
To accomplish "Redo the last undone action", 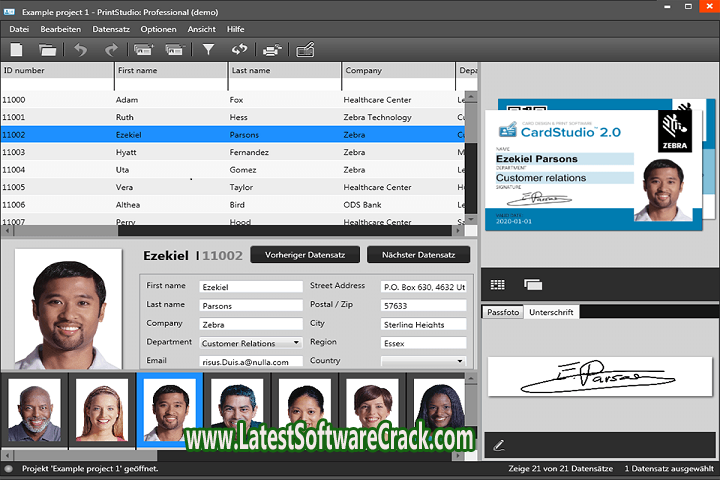I will (x=111, y=50).
